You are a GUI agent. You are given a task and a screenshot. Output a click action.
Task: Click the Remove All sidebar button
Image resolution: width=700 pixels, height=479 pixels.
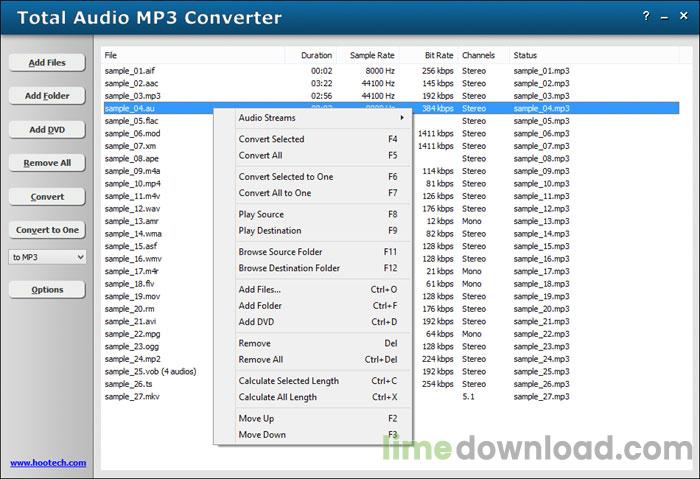[x=47, y=163]
